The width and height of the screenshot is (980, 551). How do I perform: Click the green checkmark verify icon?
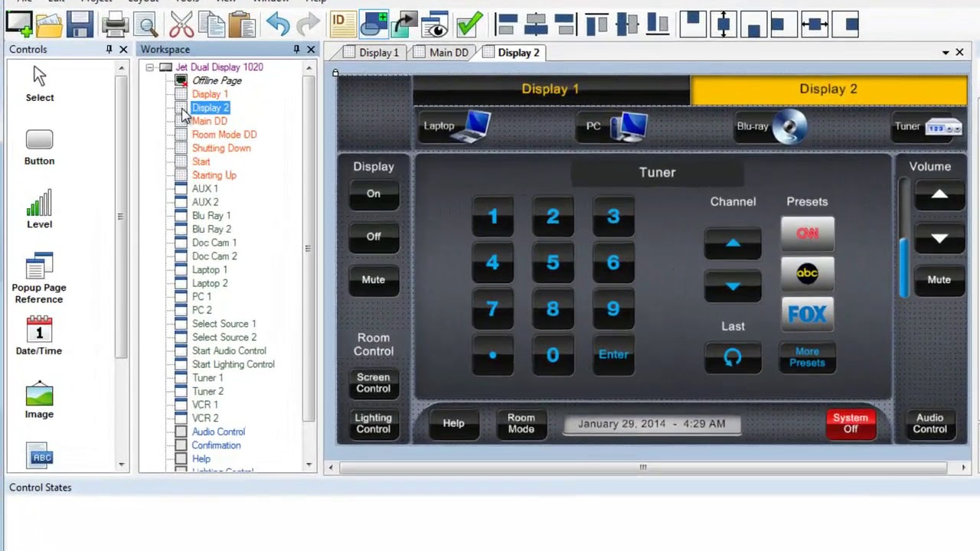coord(469,24)
